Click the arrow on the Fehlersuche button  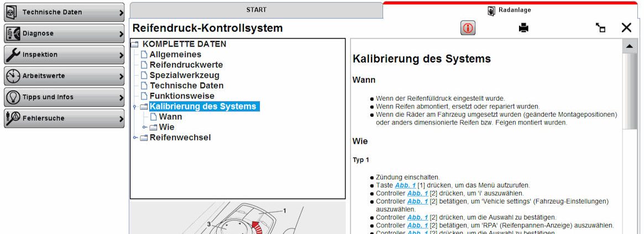(121, 119)
